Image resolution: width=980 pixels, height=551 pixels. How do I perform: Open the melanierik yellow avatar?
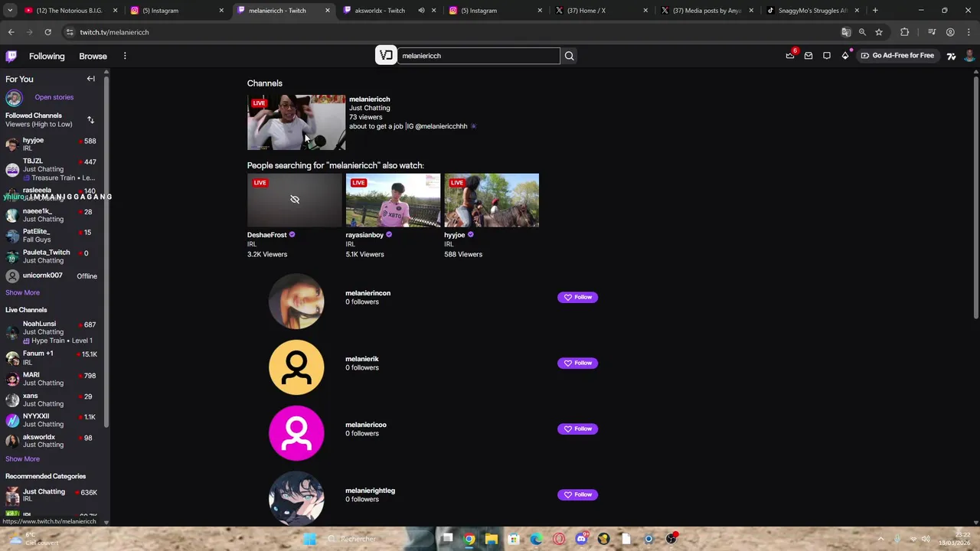point(296,367)
